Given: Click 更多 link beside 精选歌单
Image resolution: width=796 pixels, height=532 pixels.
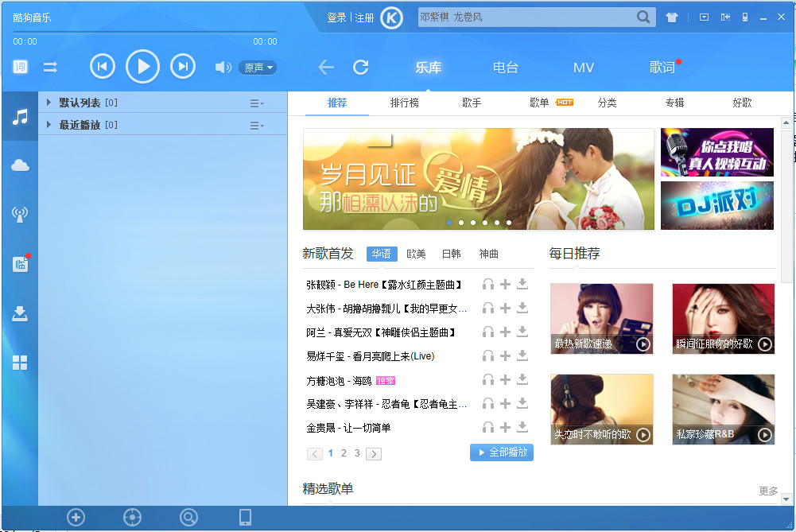Looking at the screenshot, I should pyautogui.click(x=768, y=491).
